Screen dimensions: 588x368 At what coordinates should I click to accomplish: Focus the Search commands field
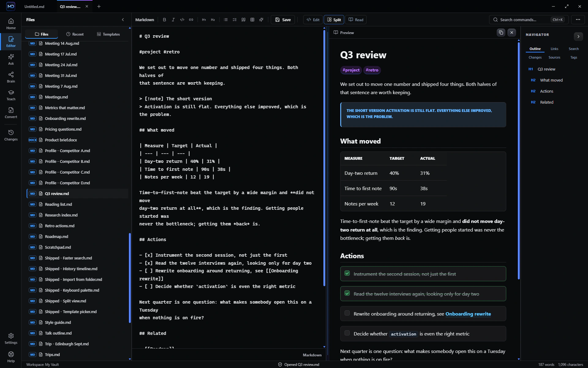[x=529, y=20]
